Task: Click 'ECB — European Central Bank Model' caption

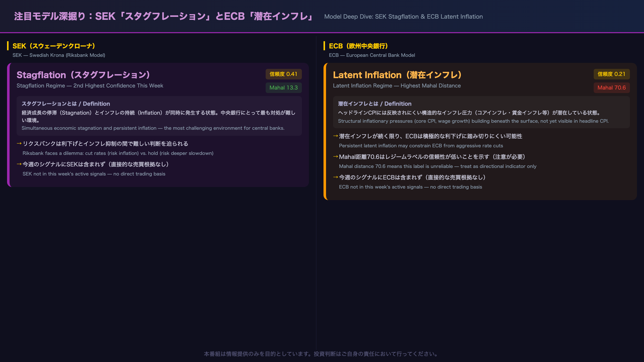Action: click(372, 55)
